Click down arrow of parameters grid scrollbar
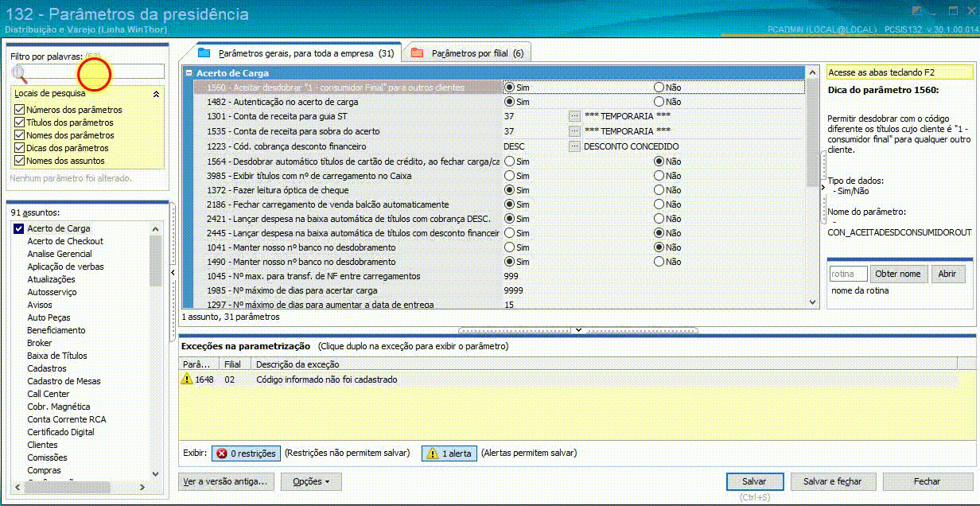The width and height of the screenshot is (980, 506). (811, 302)
